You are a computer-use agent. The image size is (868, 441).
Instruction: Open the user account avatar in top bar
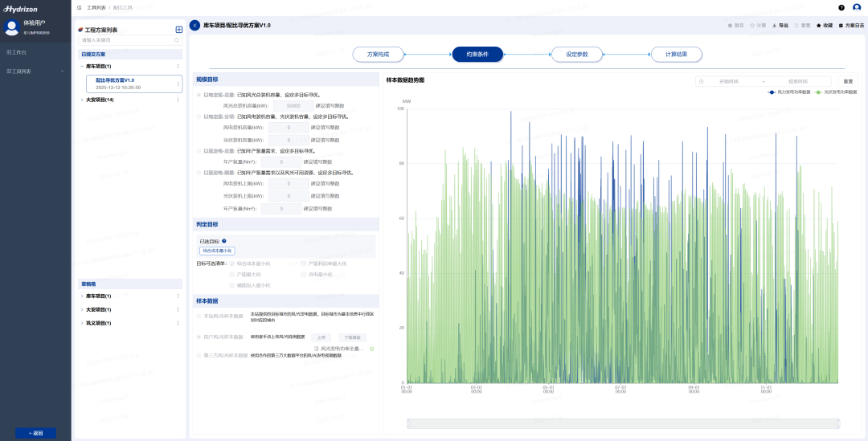pyautogui.click(x=857, y=7)
